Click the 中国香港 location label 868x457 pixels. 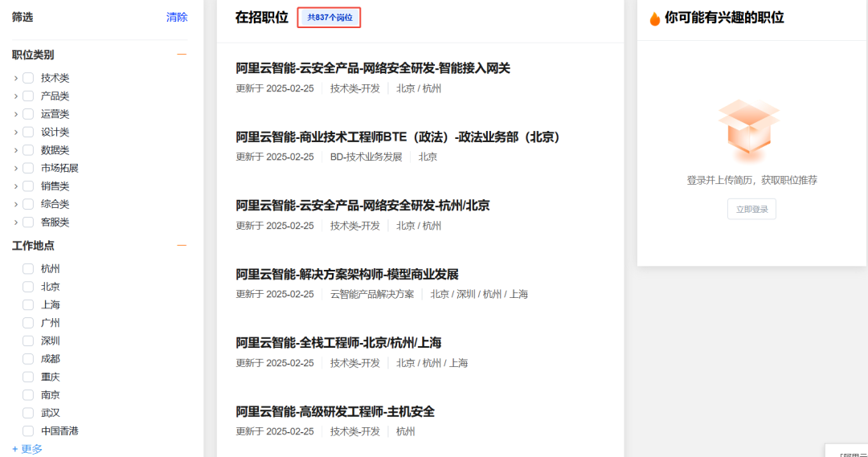59,431
